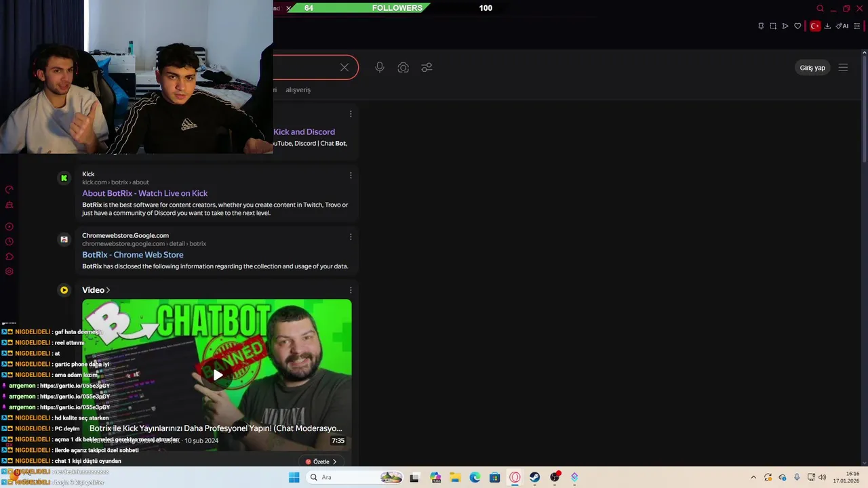The width and height of the screenshot is (868, 488).
Task: Switch to the alışveriş search tab
Action: (x=298, y=89)
